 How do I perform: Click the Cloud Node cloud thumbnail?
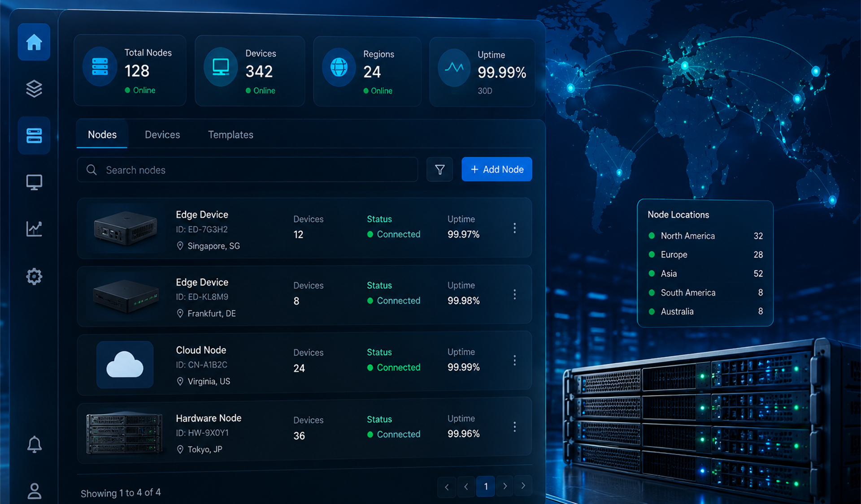(125, 364)
